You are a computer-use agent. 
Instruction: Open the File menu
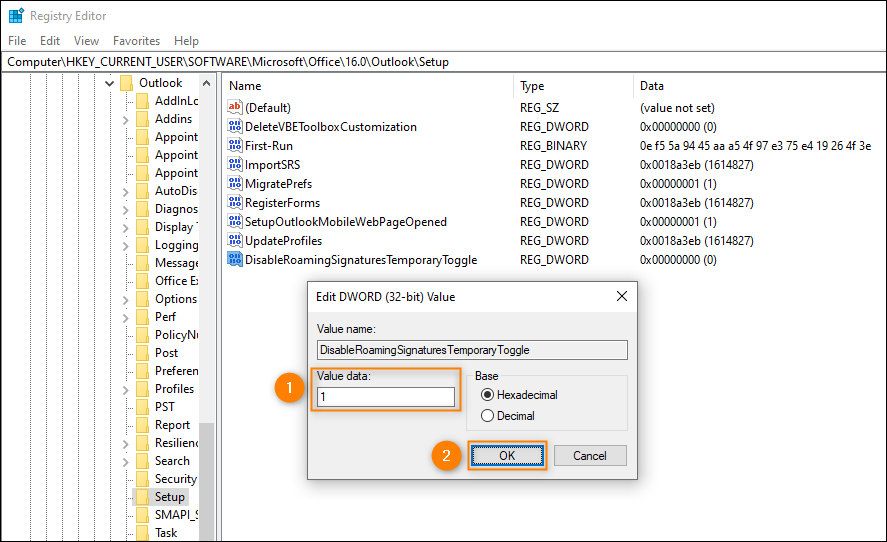pyautogui.click(x=17, y=41)
